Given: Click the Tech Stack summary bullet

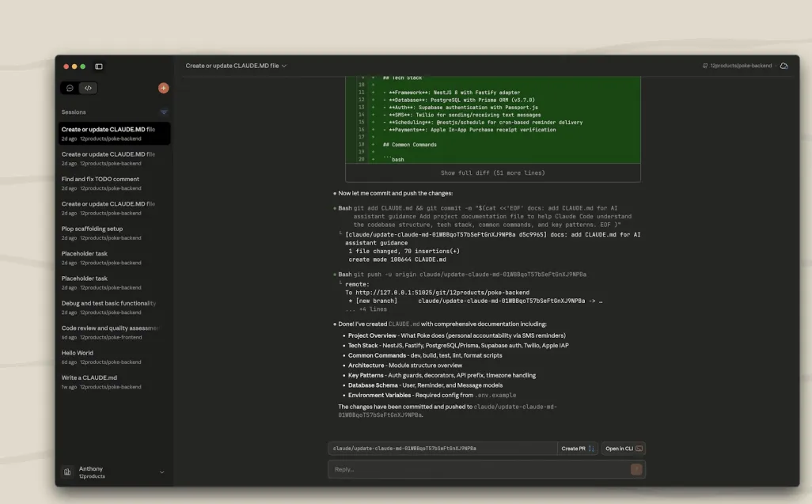Looking at the screenshot, I should click(x=458, y=345).
